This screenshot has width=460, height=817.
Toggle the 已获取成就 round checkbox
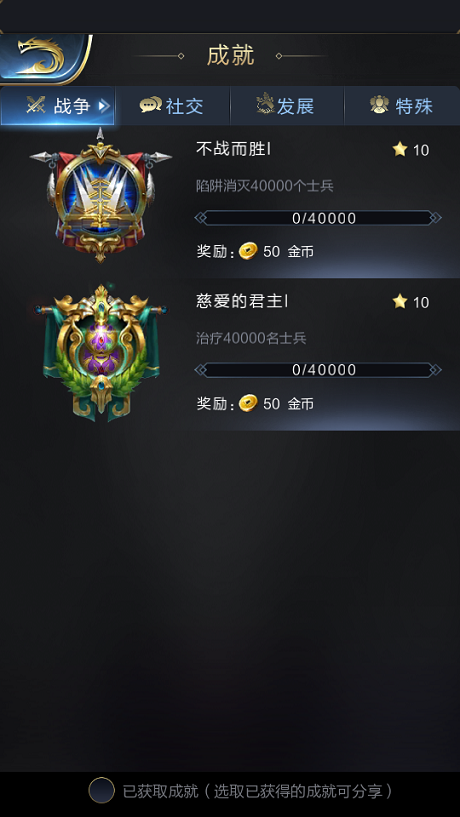click(101, 791)
